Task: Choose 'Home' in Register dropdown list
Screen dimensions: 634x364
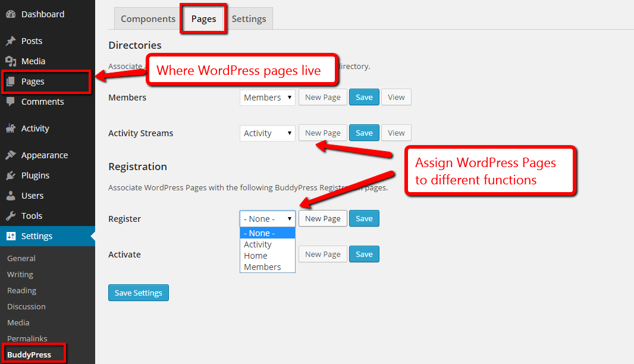Action: coord(268,256)
